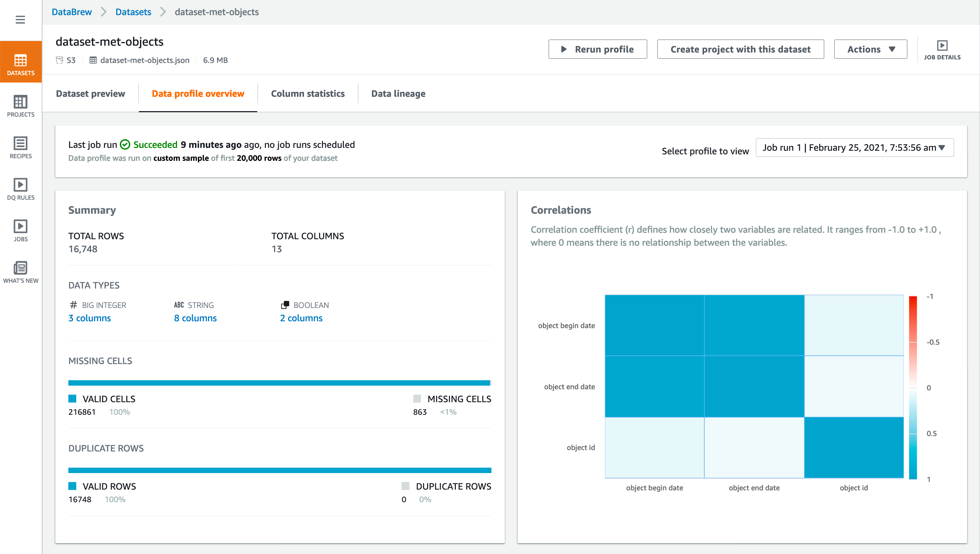
Task: Open the Actions dropdown menu
Action: tap(870, 49)
